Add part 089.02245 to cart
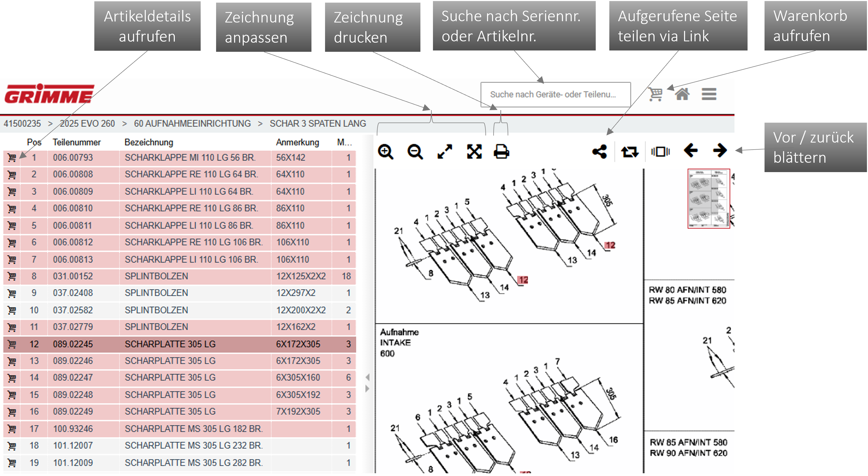Viewport: 868px width, 476px height. (12, 344)
